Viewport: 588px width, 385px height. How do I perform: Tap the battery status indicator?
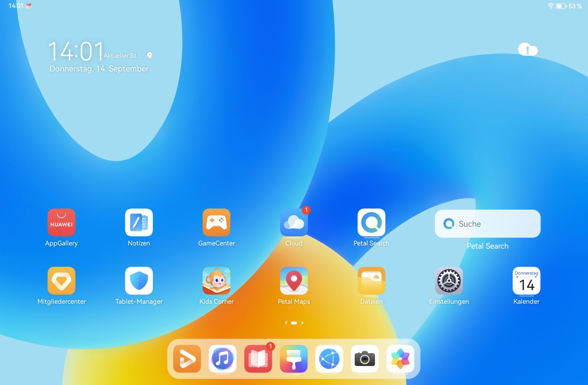point(564,6)
